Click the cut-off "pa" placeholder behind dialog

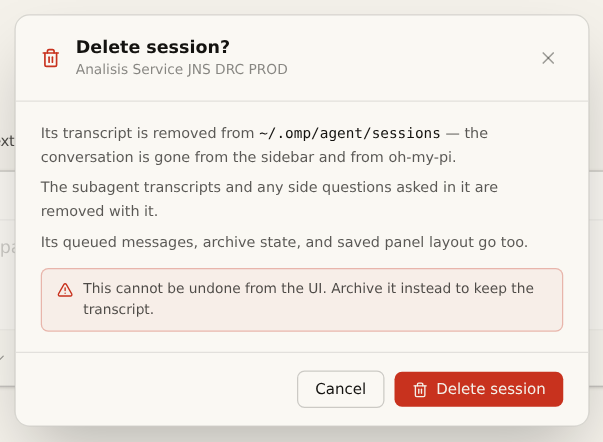point(7,248)
